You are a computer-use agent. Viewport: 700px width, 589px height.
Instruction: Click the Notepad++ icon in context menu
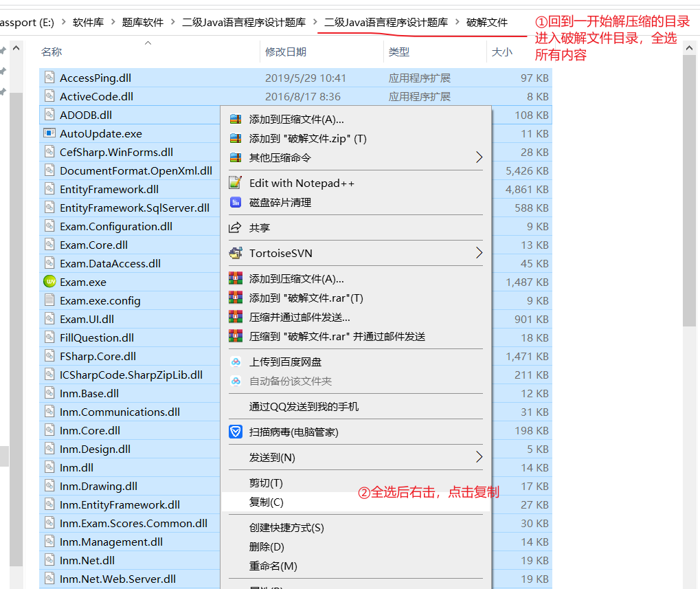point(235,183)
